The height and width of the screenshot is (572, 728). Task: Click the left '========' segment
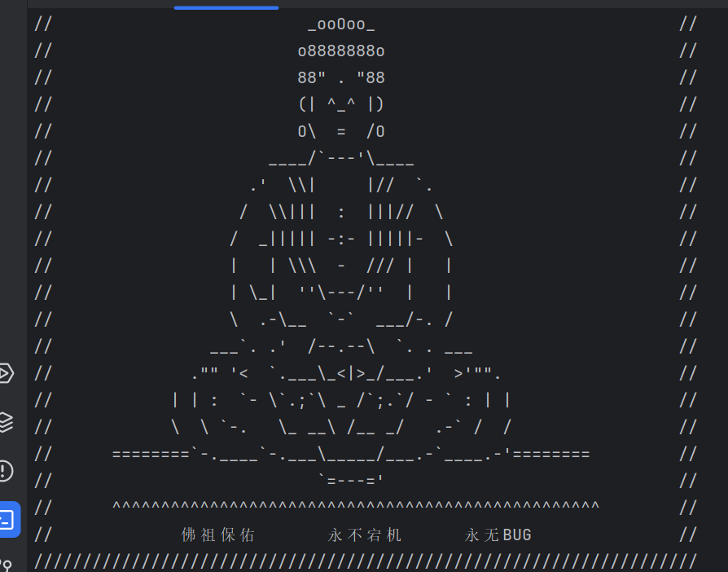[151, 454]
